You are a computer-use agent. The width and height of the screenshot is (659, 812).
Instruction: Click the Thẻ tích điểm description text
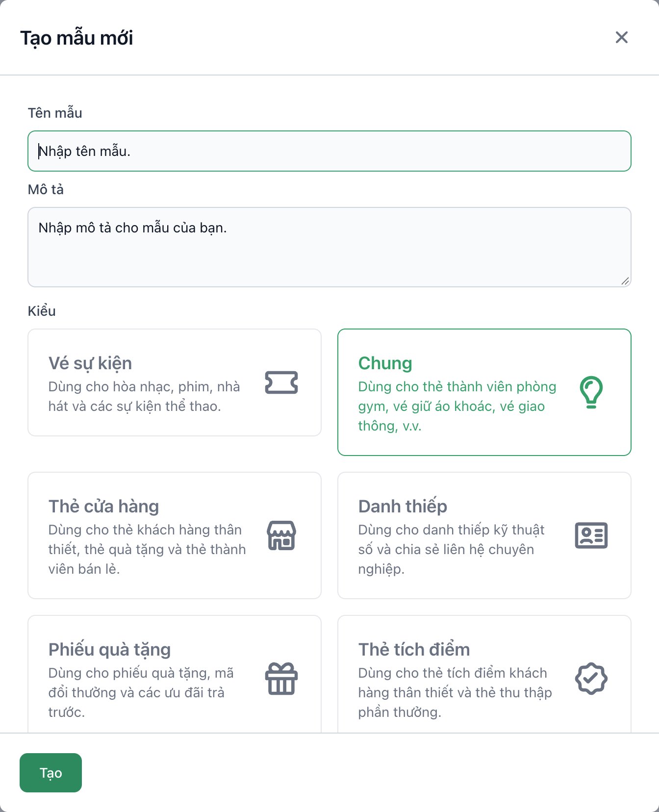(x=455, y=692)
